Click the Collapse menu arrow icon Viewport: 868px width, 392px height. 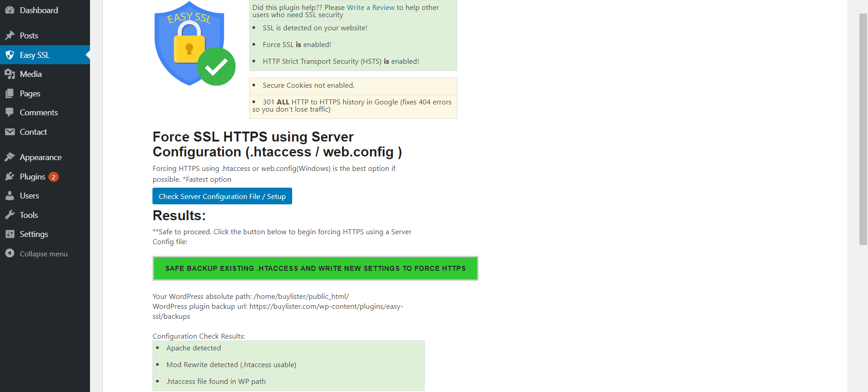[x=10, y=253]
